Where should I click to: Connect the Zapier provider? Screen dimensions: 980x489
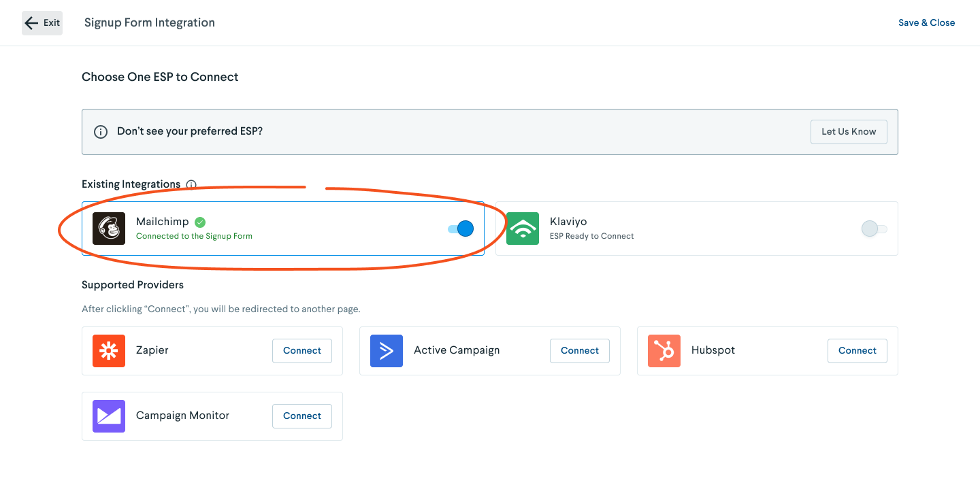tap(302, 351)
